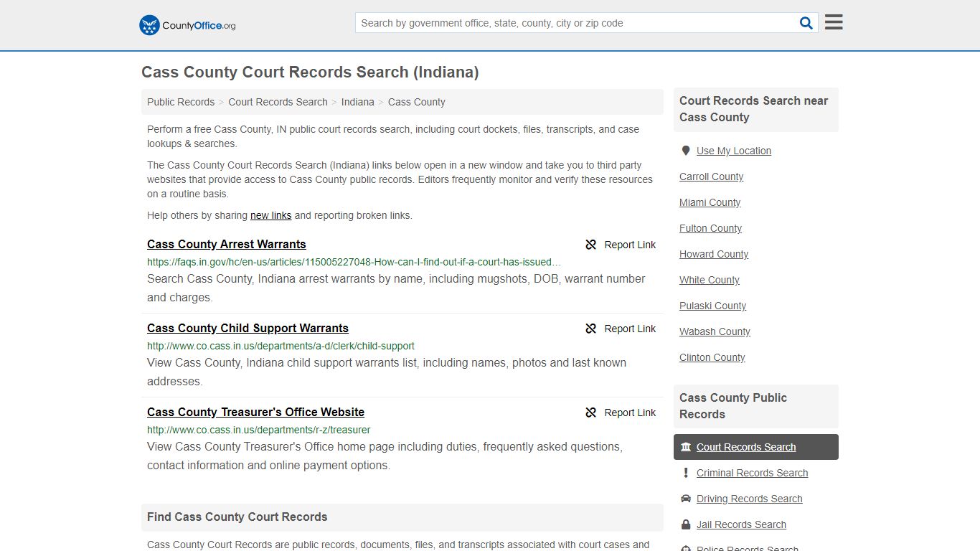980x551 pixels.
Task: Select Jail Records Search sidebar item
Action: 741,524
